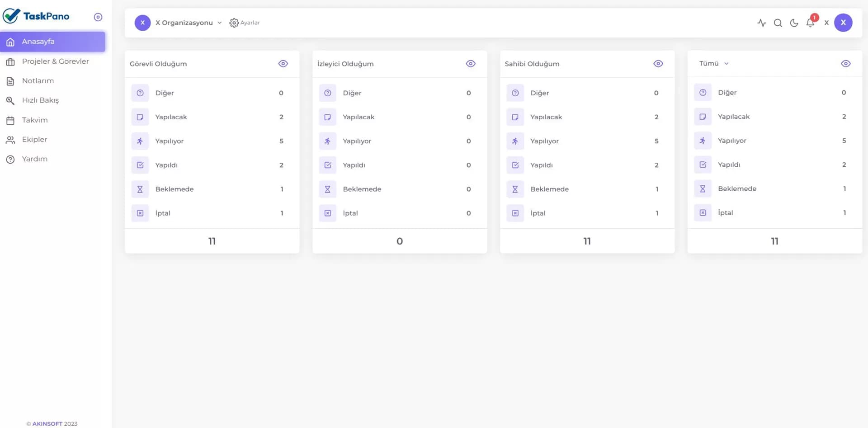This screenshot has width=868, height=428.
Task: Open Yapılıyor label in Sahibi Olduğum
Action: click(544, 141)
